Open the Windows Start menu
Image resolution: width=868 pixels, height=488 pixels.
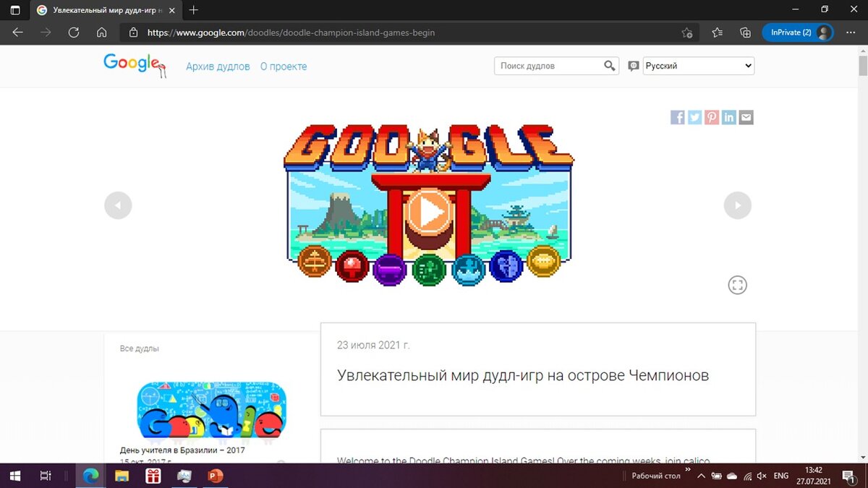click(x=15, y=476)
